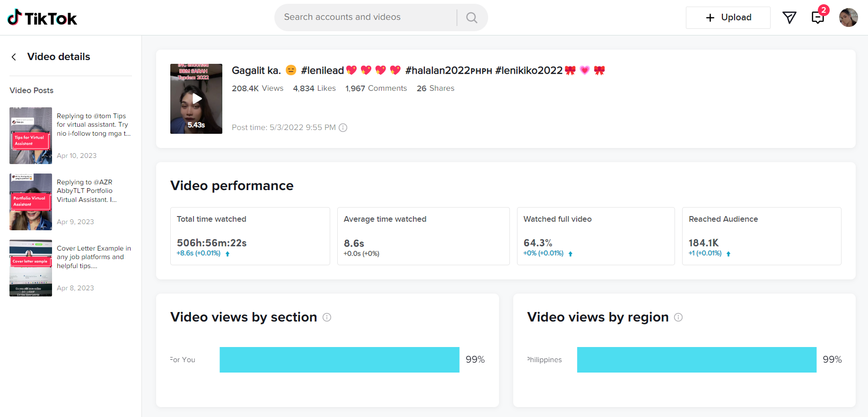Select the Total time watched card
The image size is (868, 417).
[x=250, y=236]
